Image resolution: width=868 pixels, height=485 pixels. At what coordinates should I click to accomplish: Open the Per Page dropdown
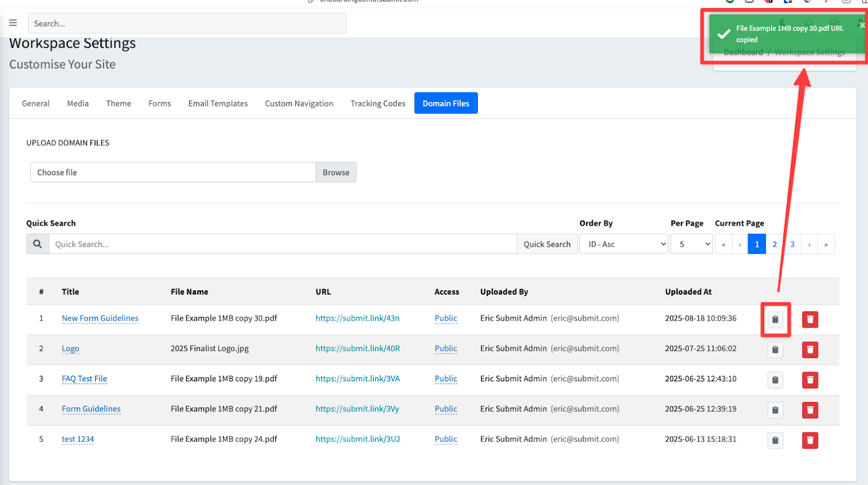click(691, 244)
